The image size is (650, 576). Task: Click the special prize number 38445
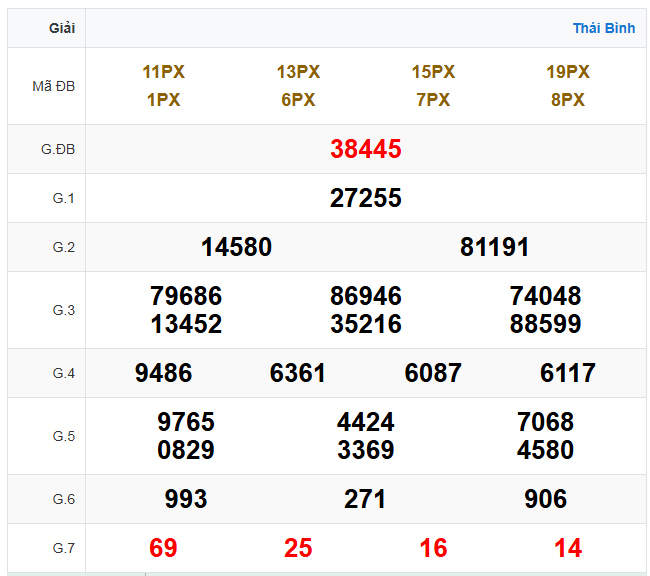coord(366,149)
